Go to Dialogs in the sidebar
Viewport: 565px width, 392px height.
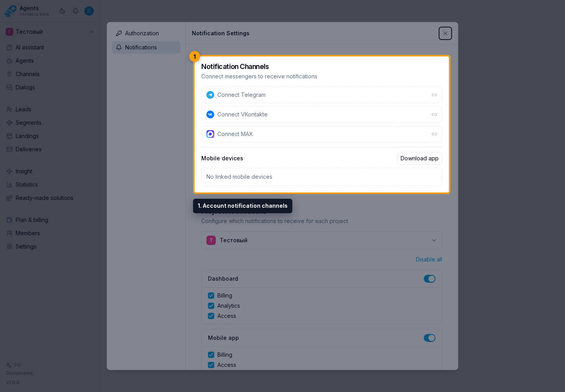point(50,87)
